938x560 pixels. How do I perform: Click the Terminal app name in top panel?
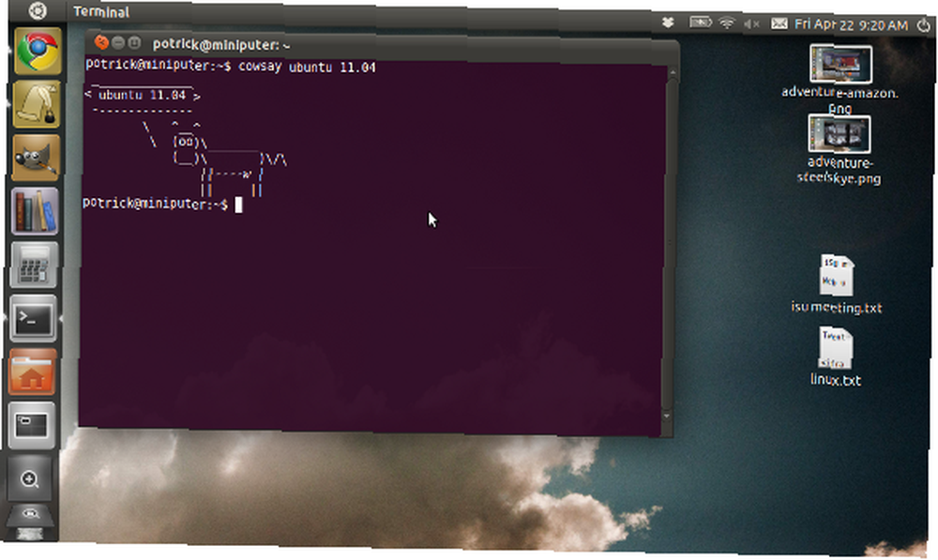[101, 12]
